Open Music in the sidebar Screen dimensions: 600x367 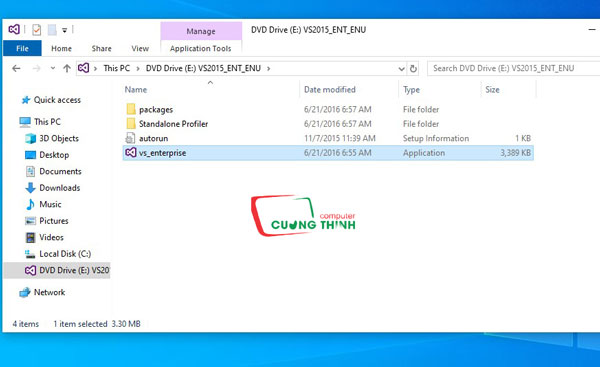tap(50, 204)
